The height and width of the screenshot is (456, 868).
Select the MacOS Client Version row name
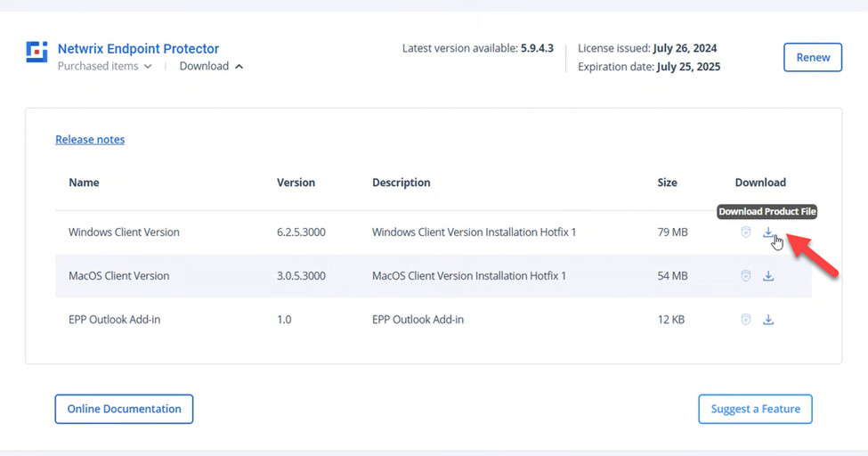point(118,276)
